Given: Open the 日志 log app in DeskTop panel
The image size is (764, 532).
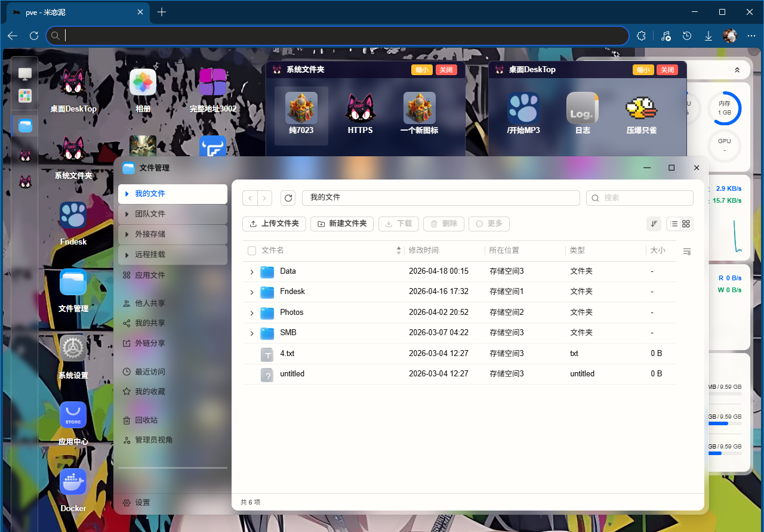Looking at the screenshot, I should [582, 109].
